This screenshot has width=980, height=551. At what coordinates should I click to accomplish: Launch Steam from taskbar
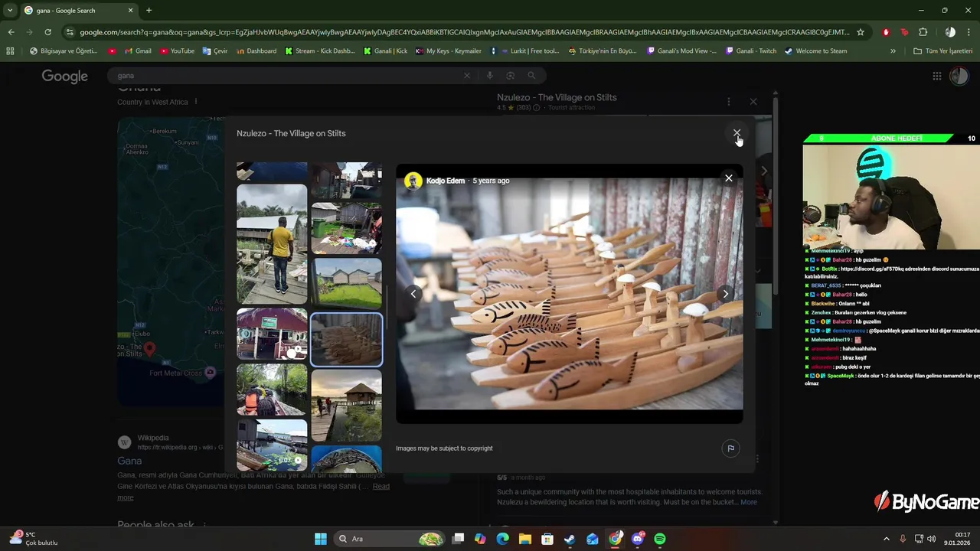coord(570,539)
